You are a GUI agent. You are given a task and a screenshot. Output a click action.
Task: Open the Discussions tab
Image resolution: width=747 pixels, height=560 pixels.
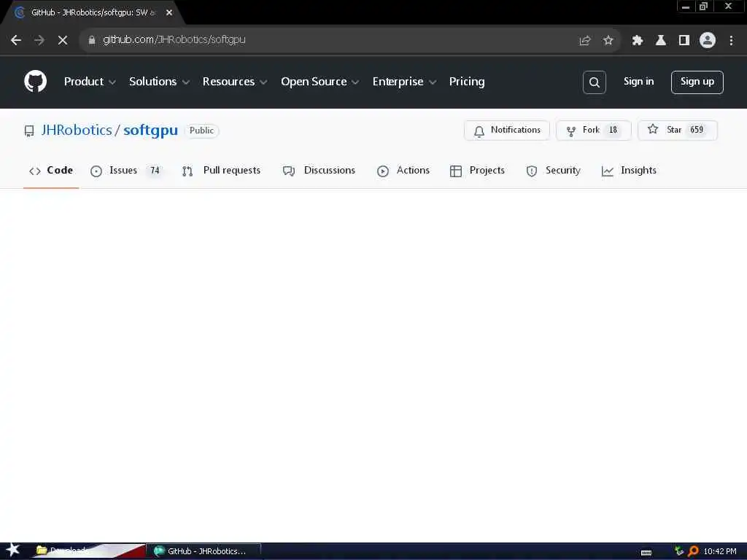click(319, 171)
